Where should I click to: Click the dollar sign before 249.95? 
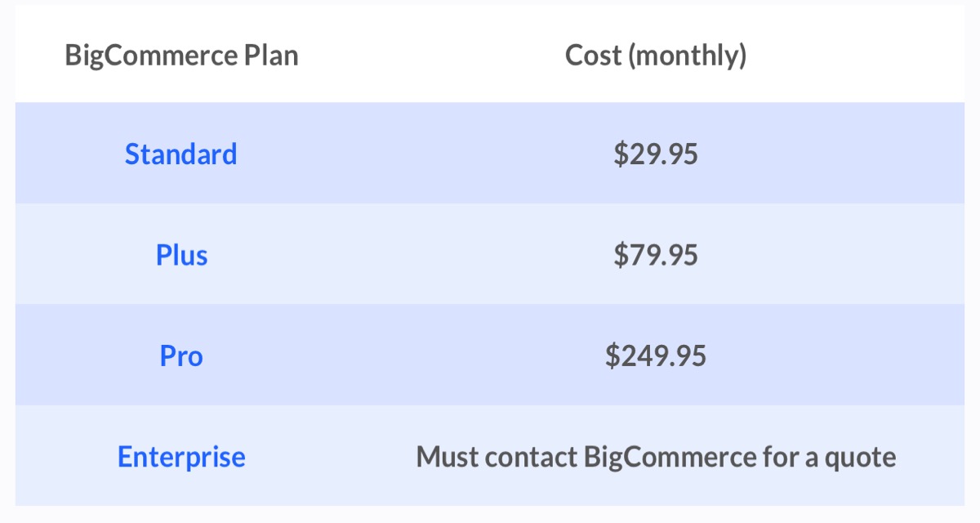612,356
